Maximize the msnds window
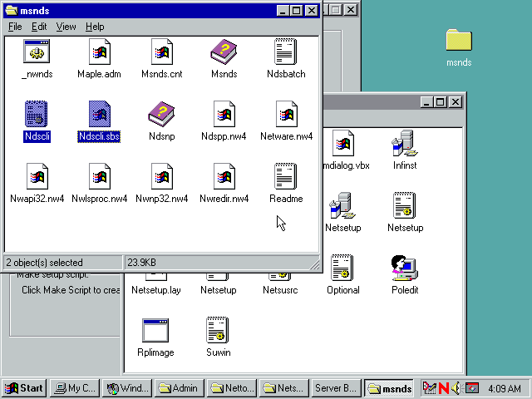The height and width of the screenshot is (399, 532). 296,11
